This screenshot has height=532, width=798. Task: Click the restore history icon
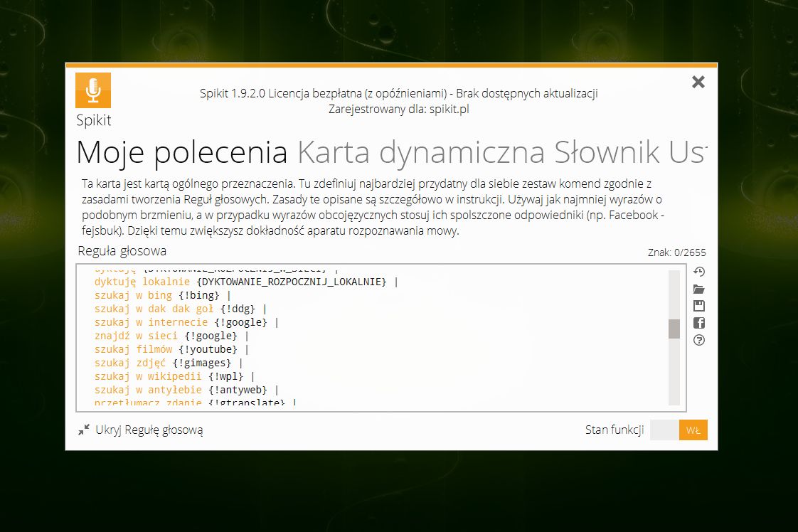click(698, 272)
